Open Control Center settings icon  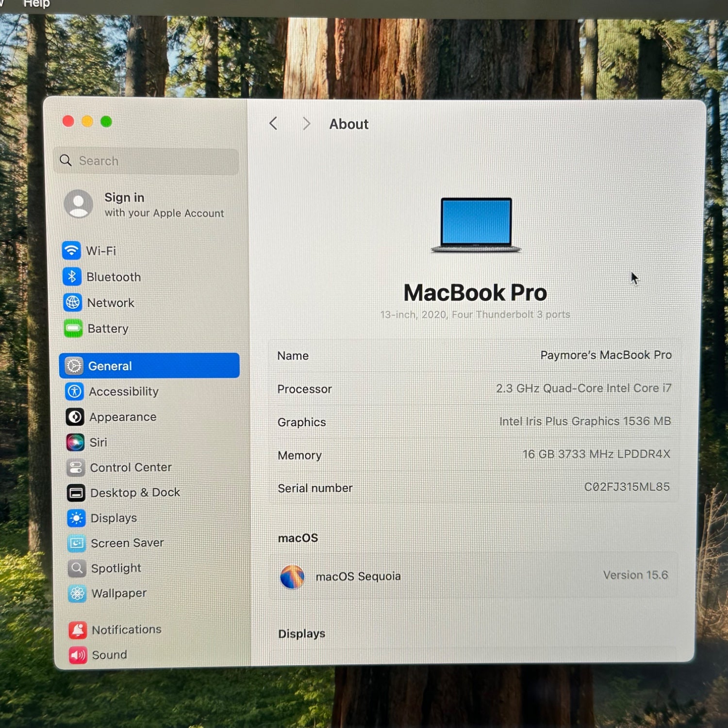[x=76, y=467]
